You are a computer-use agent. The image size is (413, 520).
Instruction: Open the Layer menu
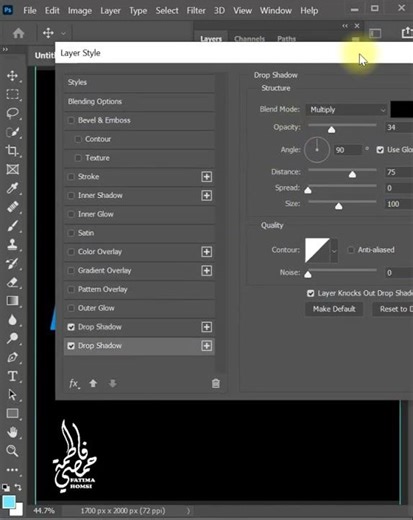[110, 11]
